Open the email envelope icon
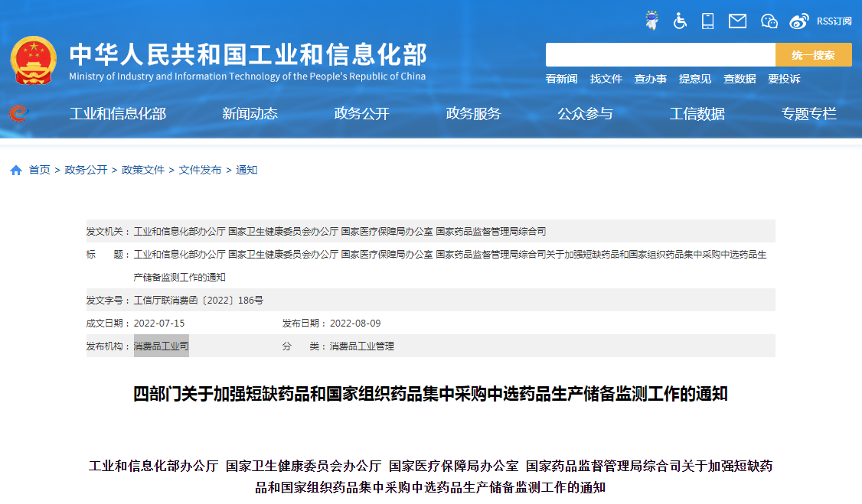 click(736, 21)
